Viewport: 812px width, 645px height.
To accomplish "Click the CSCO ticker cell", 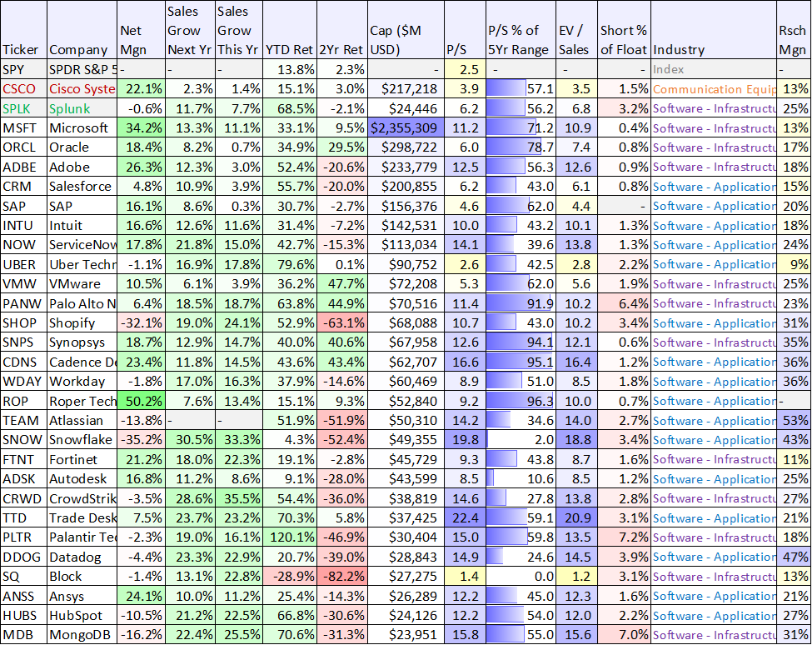I will click(x=23, y=89).
